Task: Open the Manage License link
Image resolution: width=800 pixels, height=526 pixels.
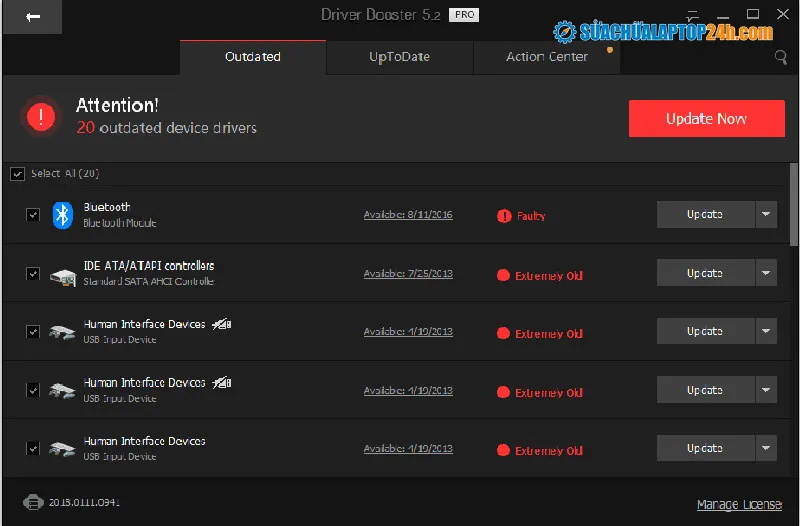Action: coord(739,505)
